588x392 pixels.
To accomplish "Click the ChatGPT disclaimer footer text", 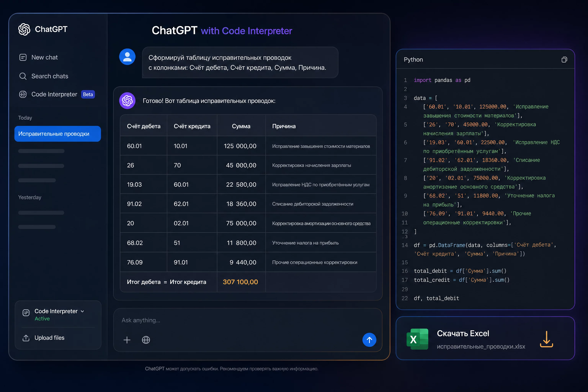I will coord(231,369).
